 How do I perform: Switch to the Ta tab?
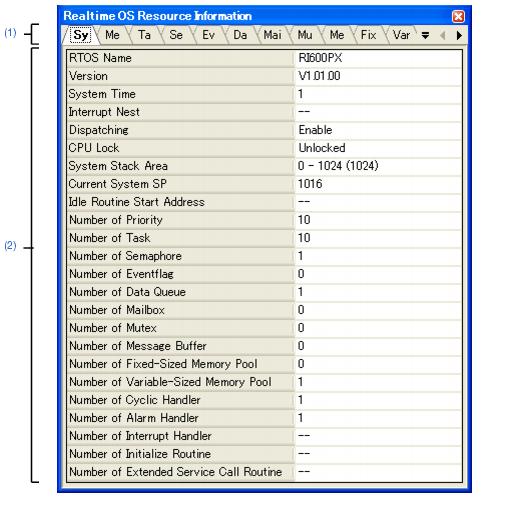[x=144, y=35]
